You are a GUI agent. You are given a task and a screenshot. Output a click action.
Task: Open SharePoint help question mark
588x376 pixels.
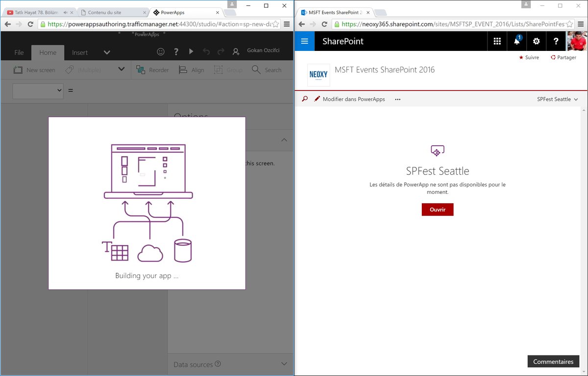click(x=556, y=41)
